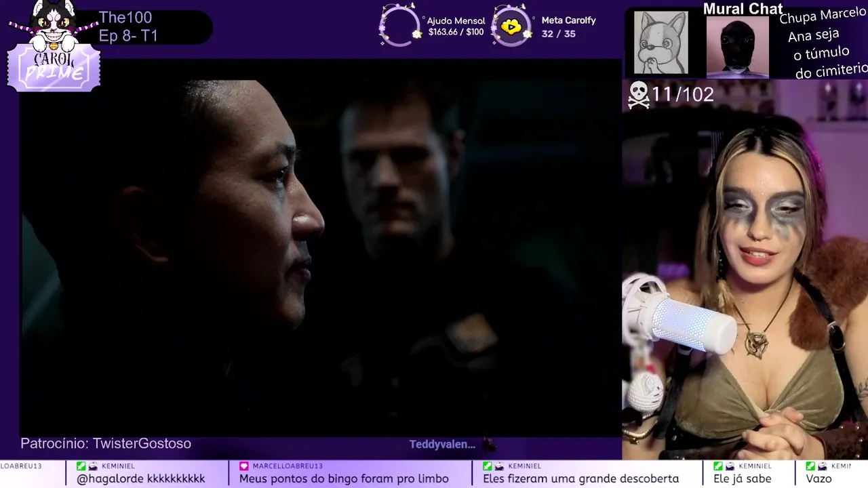Viewport: 868px width, 488px height.
Task: Click the streamer webcam feed
Action: tap(745, 270)
